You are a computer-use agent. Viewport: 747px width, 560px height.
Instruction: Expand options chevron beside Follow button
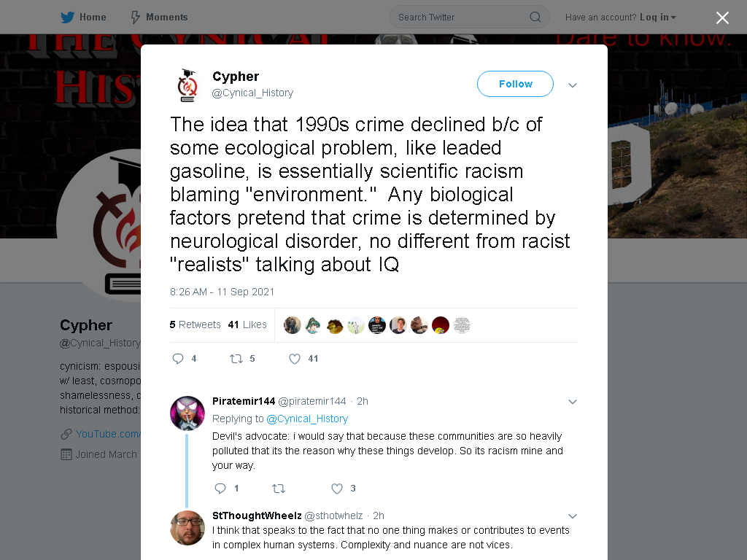tap(573, 85)
